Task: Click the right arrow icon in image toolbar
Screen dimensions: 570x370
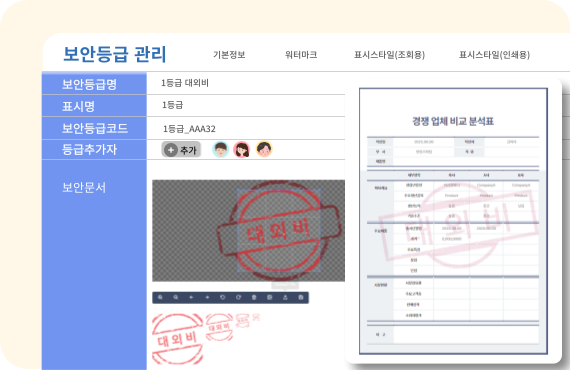Action: (x=207, y=297)
